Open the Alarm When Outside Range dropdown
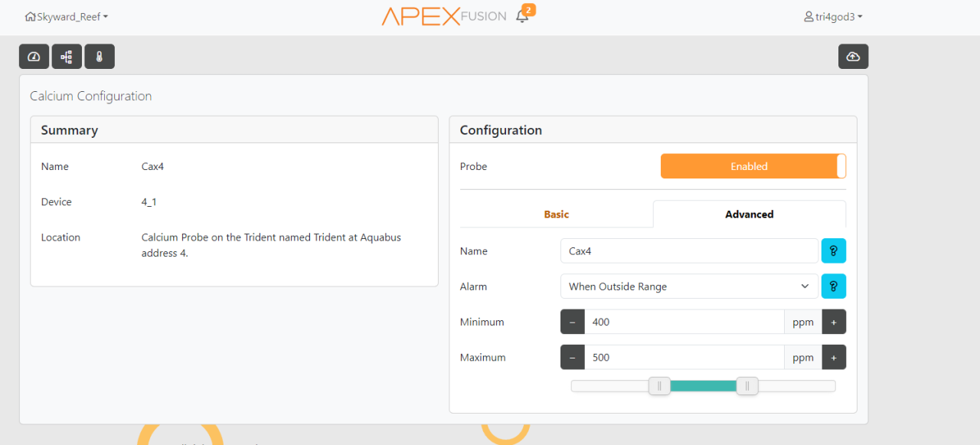 point(689,286)
